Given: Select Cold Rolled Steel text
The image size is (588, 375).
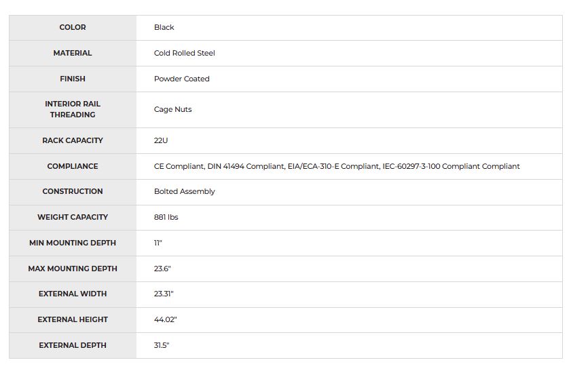Looking at the screenshot, I should pos(185,53).
